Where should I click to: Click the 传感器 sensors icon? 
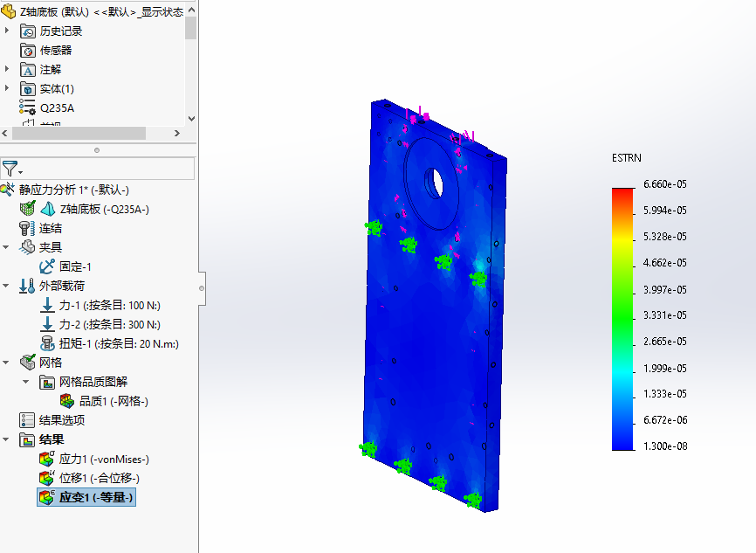point(28,50)
